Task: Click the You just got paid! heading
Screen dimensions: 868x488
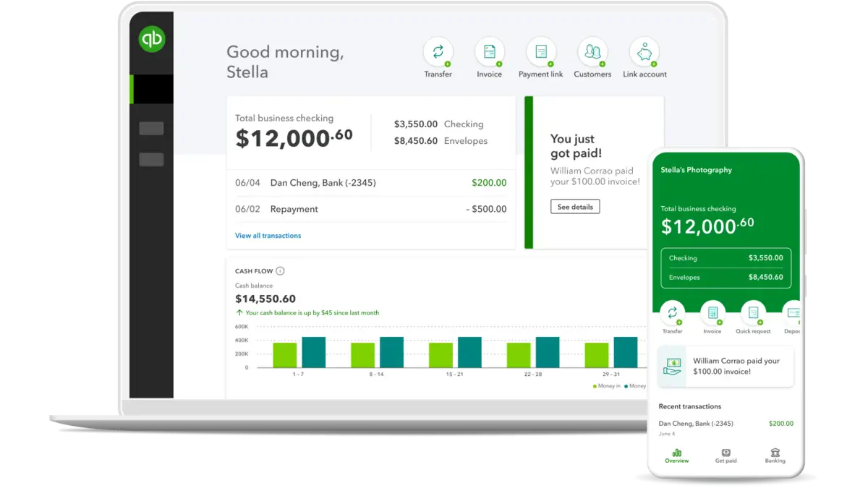Action: click(x=576, y=145)
